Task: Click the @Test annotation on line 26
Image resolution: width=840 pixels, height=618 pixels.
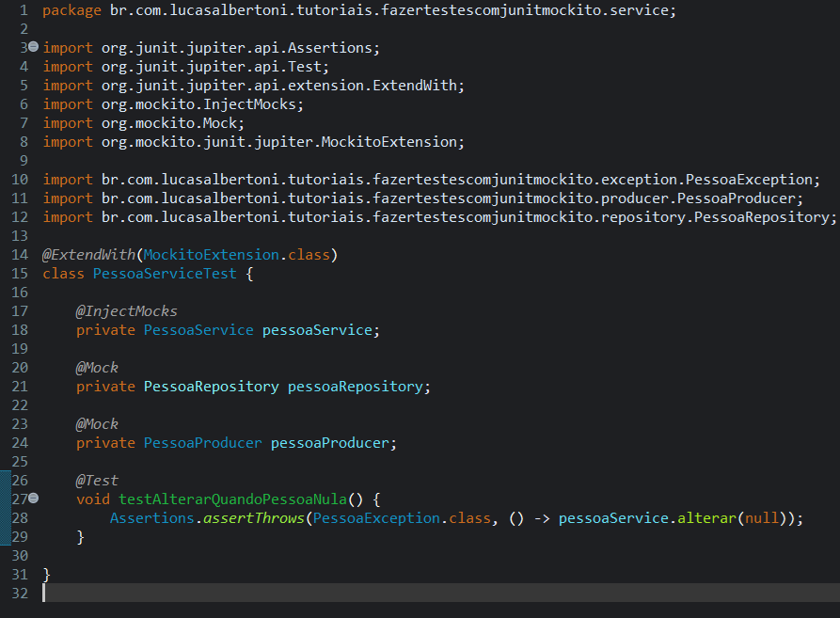Action: coord(96,480)
